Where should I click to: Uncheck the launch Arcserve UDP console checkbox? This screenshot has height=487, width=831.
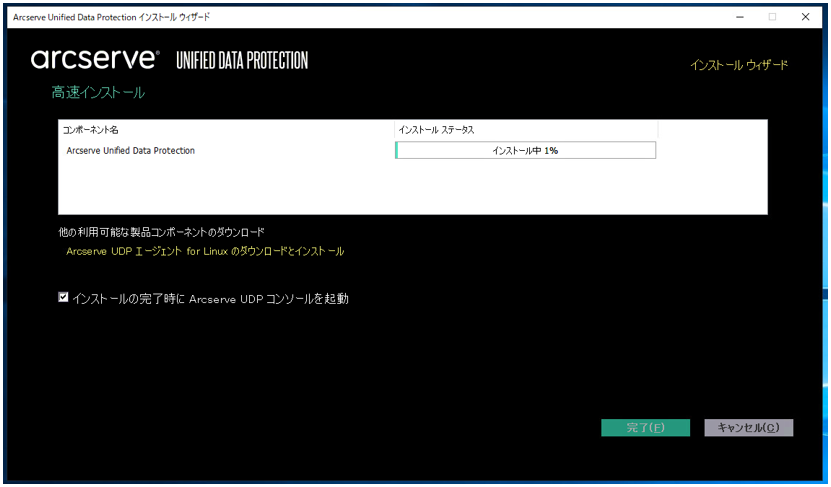pyautogui.click(x=63, y=298)
